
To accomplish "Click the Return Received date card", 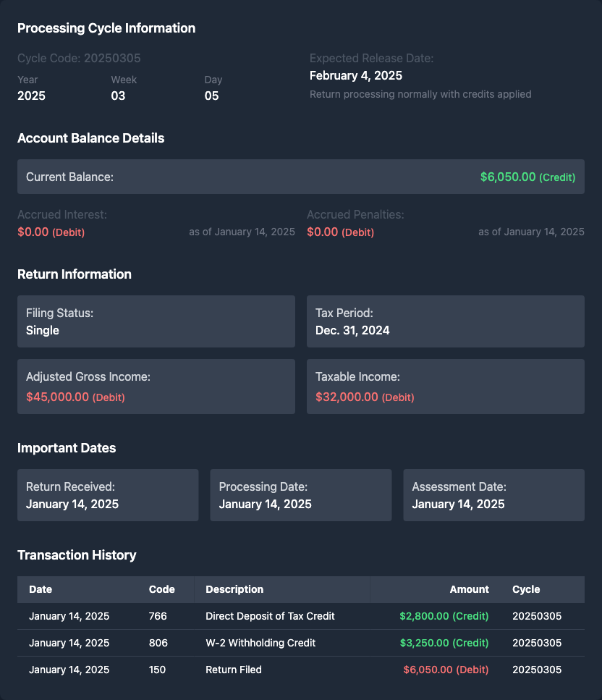I will [x=108, y=495].
